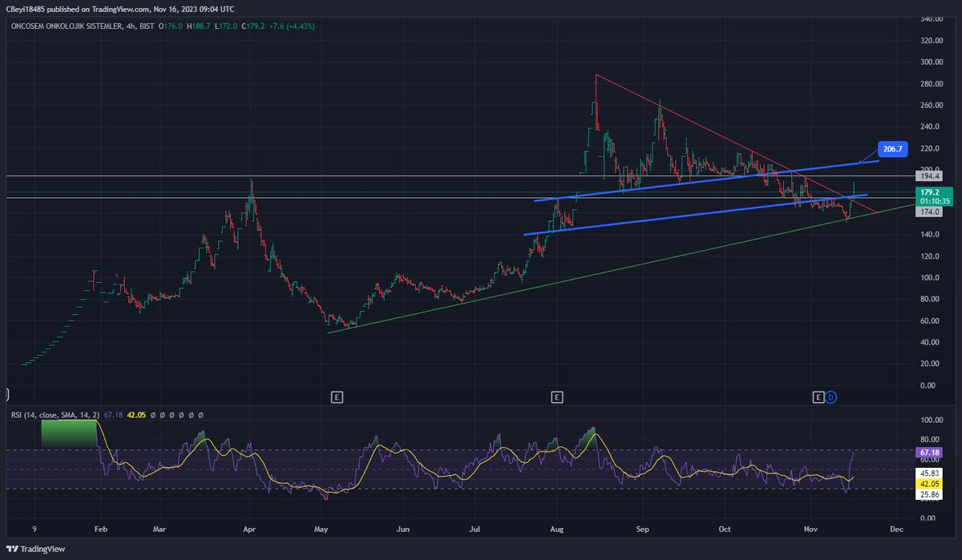The image size is (962, 560).
Task: Click the 45.83 RSI axis value
Action: click(x=928, y=473)
